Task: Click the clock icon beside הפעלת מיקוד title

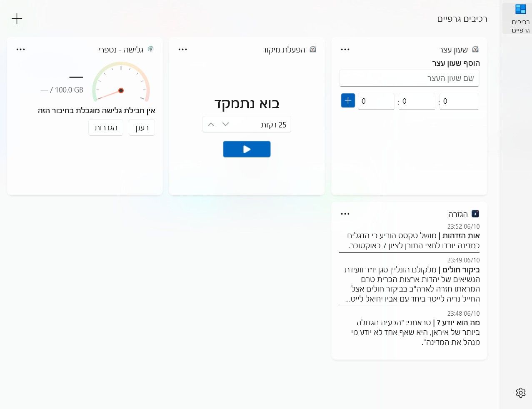Action: click(x=313, y=49)
